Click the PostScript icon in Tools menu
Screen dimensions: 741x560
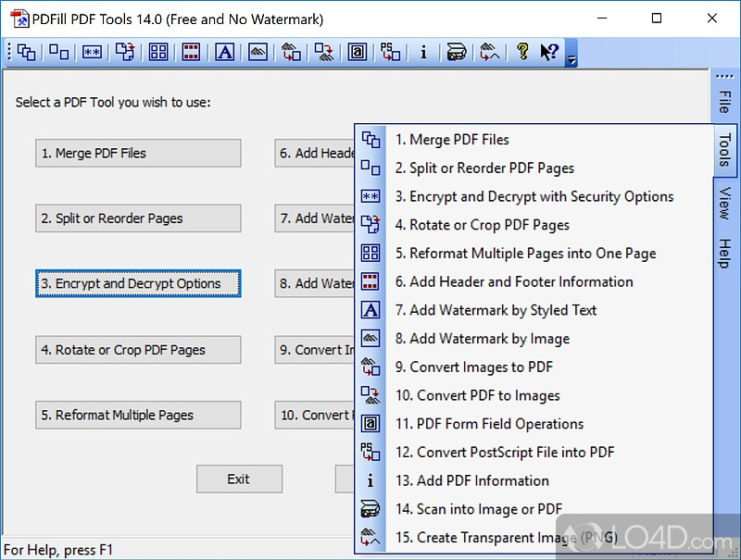[x=370, y=452]
